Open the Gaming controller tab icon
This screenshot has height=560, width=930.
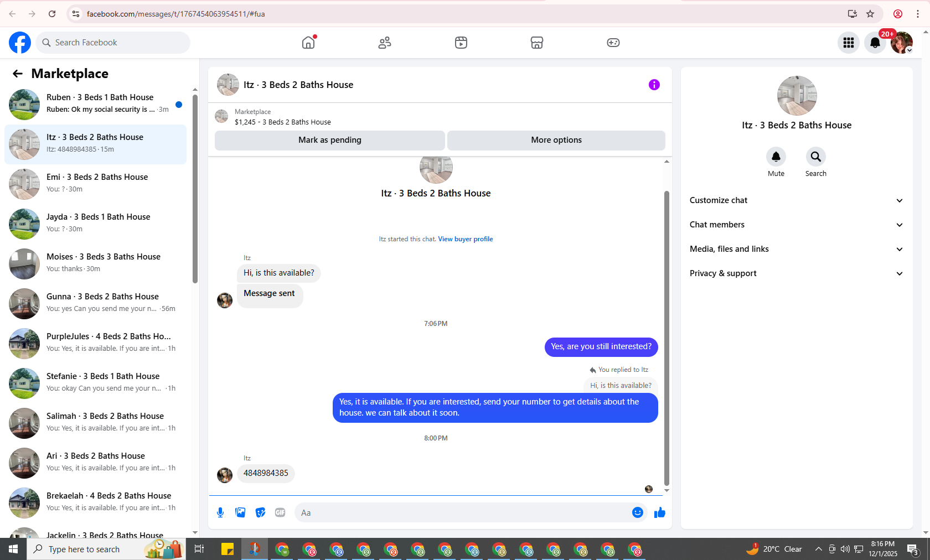pos(613,43)
